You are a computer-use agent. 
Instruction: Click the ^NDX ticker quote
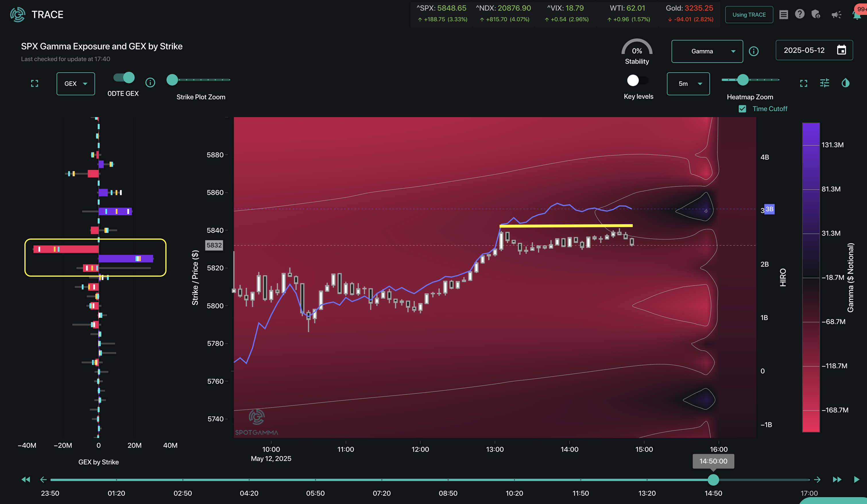[504, 13]
